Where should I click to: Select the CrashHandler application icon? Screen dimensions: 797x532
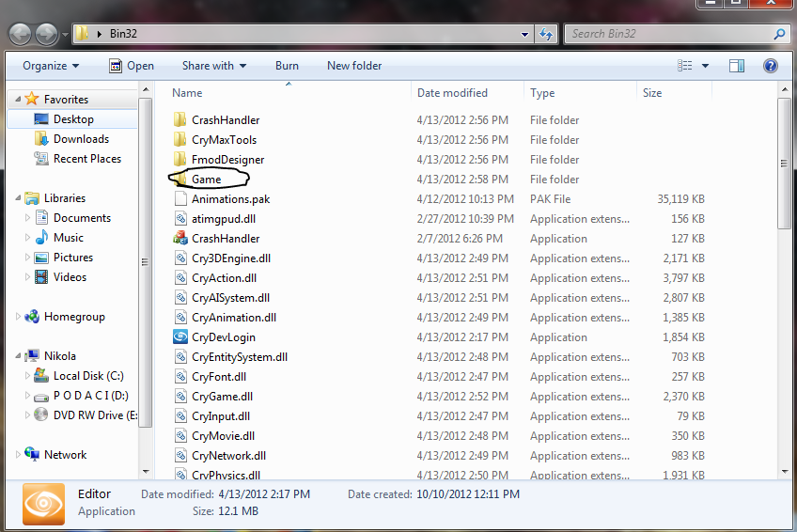click(180, 239)
